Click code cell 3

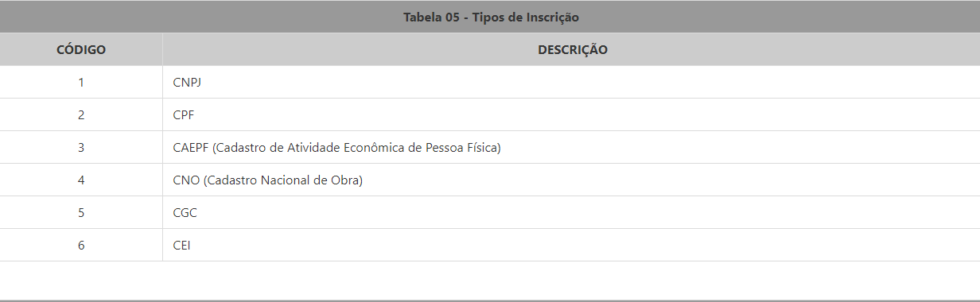[x=81, y=147]
